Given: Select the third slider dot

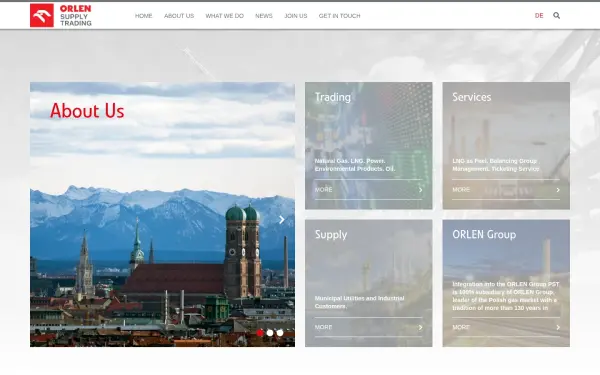Looking at the screenshot, I should 280,333.
